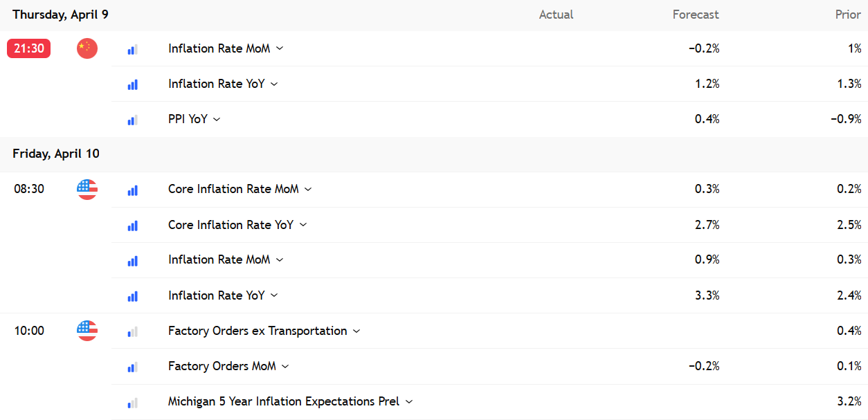Expand PPI YoY details chevron

coord(217,119)
